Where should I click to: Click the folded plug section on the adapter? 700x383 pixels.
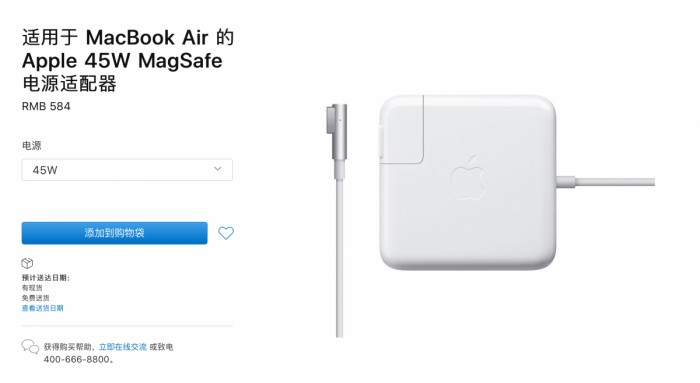click(x=401, y=129)
